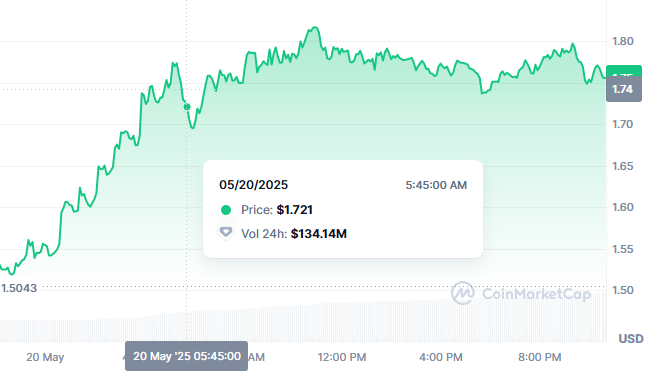Click the 4:00 PM time axis label

coord(441,357)
